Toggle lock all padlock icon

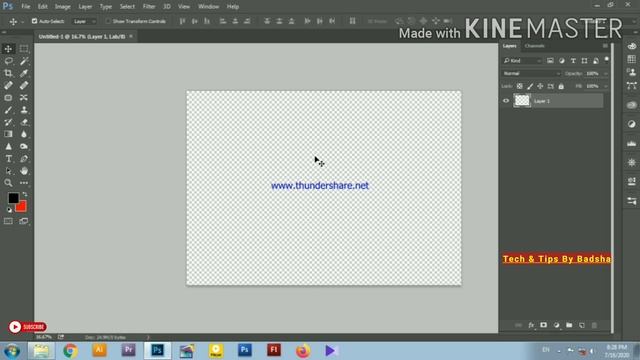point(561,86)
